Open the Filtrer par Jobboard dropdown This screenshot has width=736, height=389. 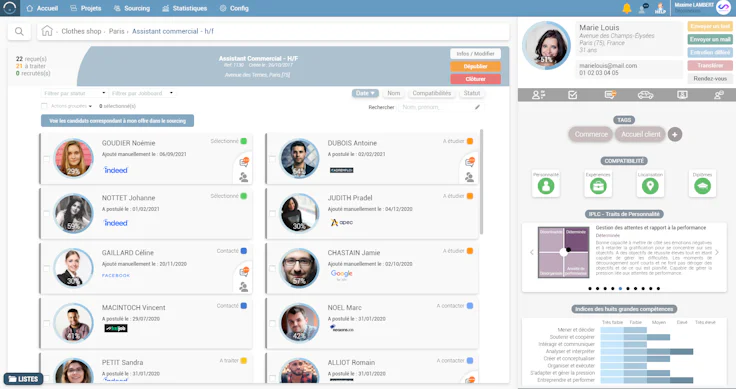pos(143,93)
